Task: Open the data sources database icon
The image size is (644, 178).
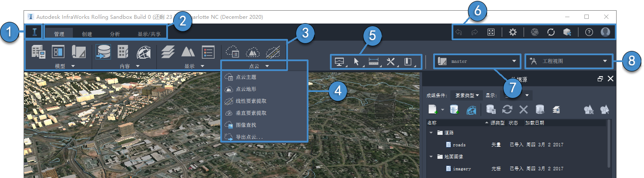Action: click(x=103, y=52)
